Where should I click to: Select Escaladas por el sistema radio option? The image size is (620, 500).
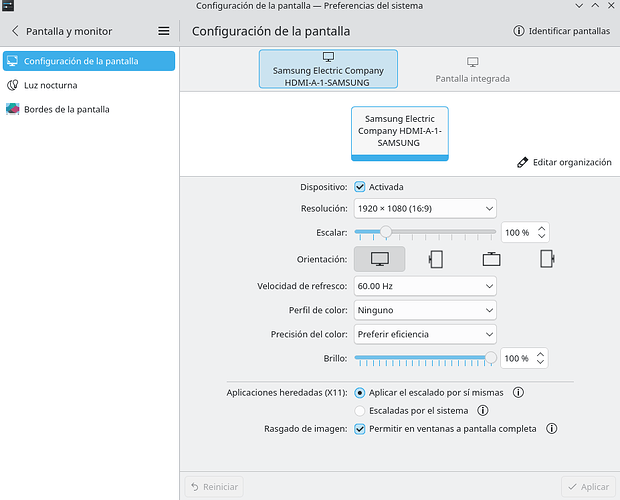[359, 411]
